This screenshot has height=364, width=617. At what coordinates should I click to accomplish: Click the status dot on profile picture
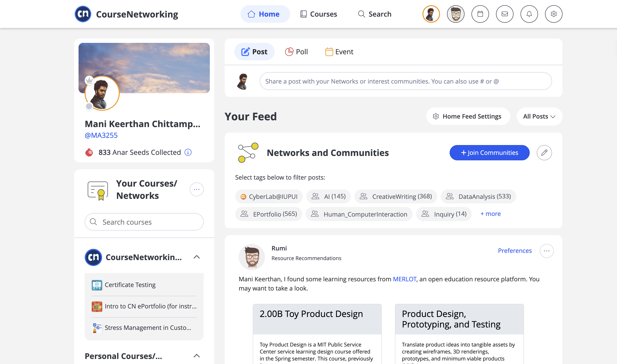89,106
